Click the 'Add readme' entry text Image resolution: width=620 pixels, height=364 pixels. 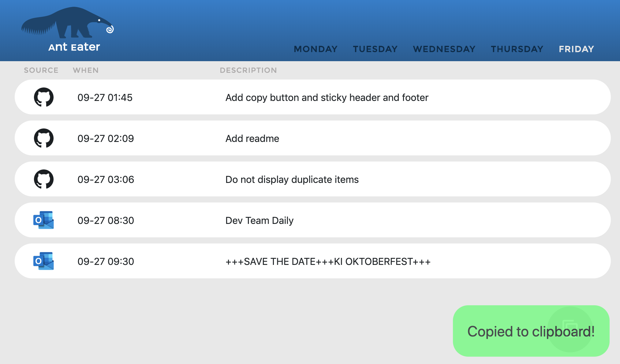(252, 139)
